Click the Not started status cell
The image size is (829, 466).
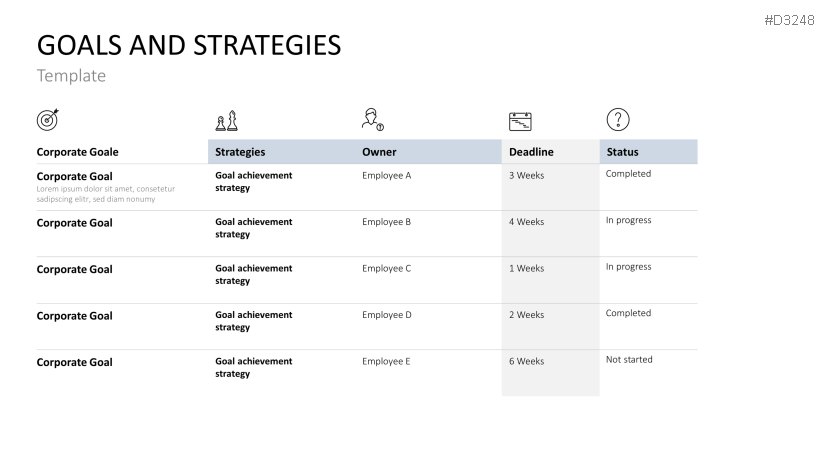pyautogui.click(x=628, y=360)
